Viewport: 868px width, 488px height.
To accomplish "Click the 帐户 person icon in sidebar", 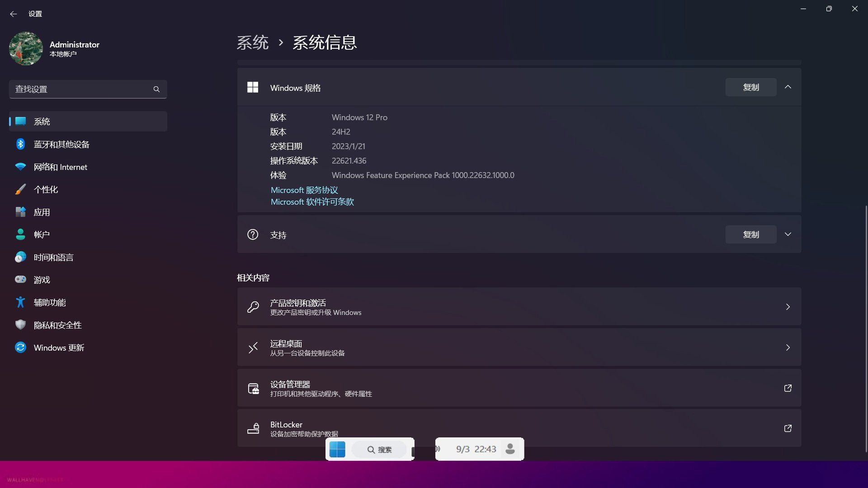I will pyautogui.click(x=20, y=234).
